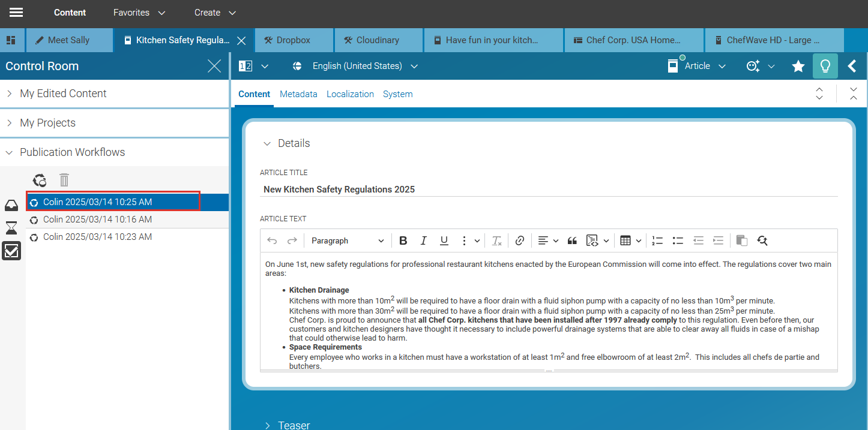Open the hamburger main menu
The height and width of the screenshot is (430, 868).
point(16,13)
